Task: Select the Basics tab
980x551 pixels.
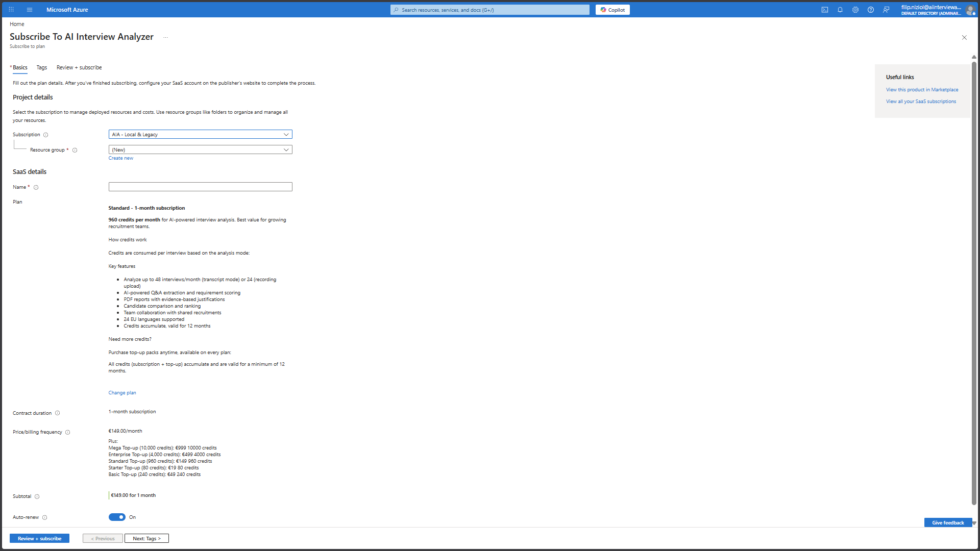Action: coord(20,67)
